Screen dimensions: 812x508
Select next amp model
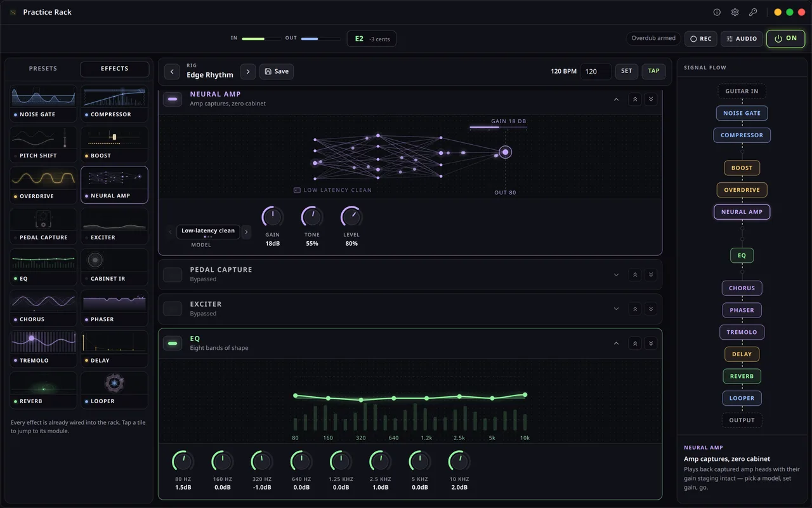click(x=247, y=232)
